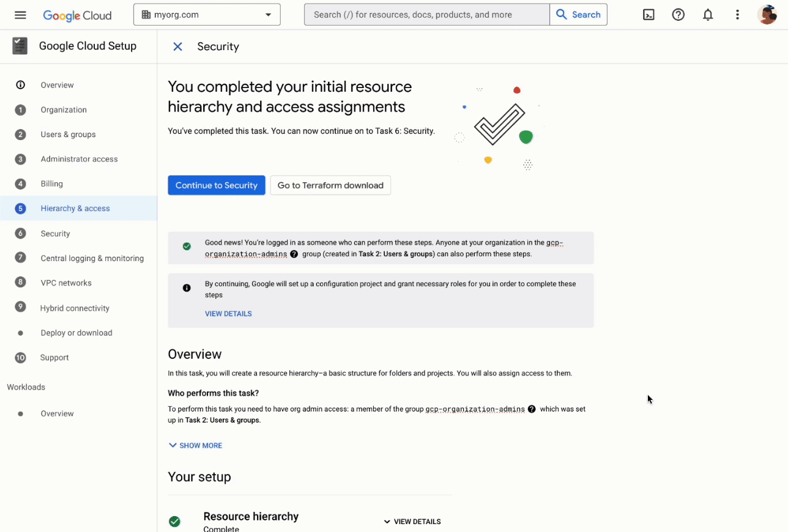Close the Security panel with X icon
This screenshot has height=532, width=788.
177,46
